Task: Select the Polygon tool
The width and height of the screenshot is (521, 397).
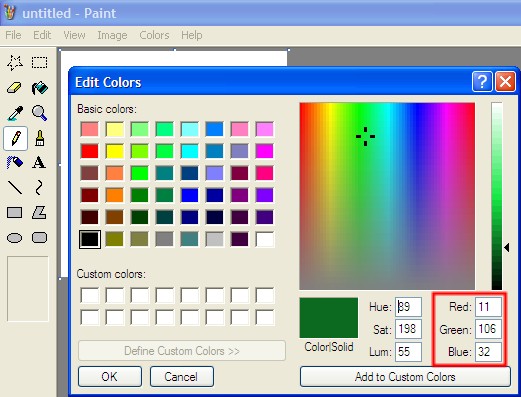Action: [39, 213]
